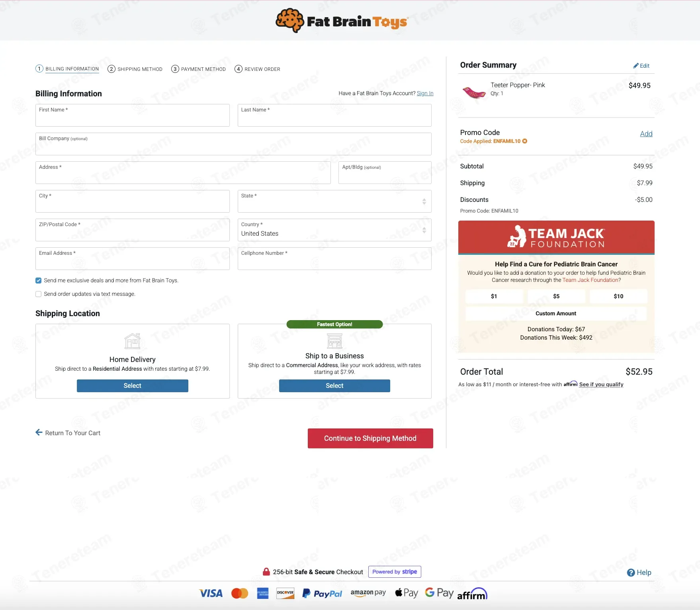The height and width of the screenshot is (610, 700).
Task: Click the First Name input field
Action: click(x=133, y=115)
